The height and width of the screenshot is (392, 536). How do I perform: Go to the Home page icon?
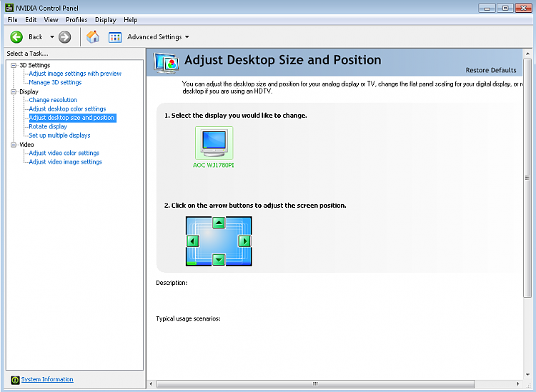point(93,36)
